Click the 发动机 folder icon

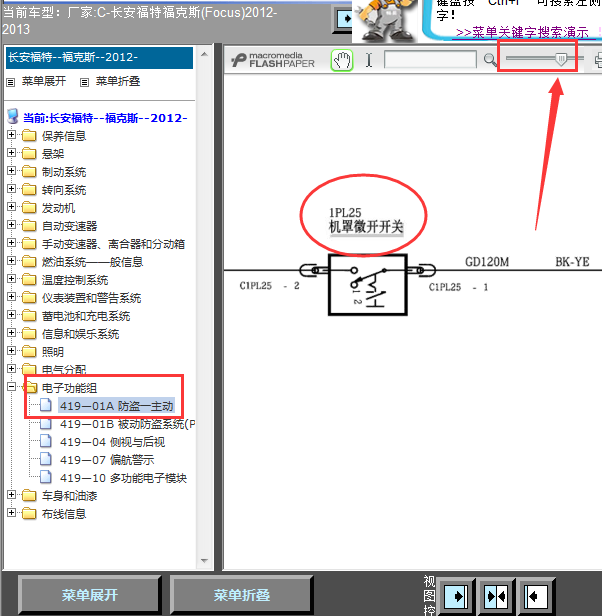pyautogui.click(x=29, y=207)
